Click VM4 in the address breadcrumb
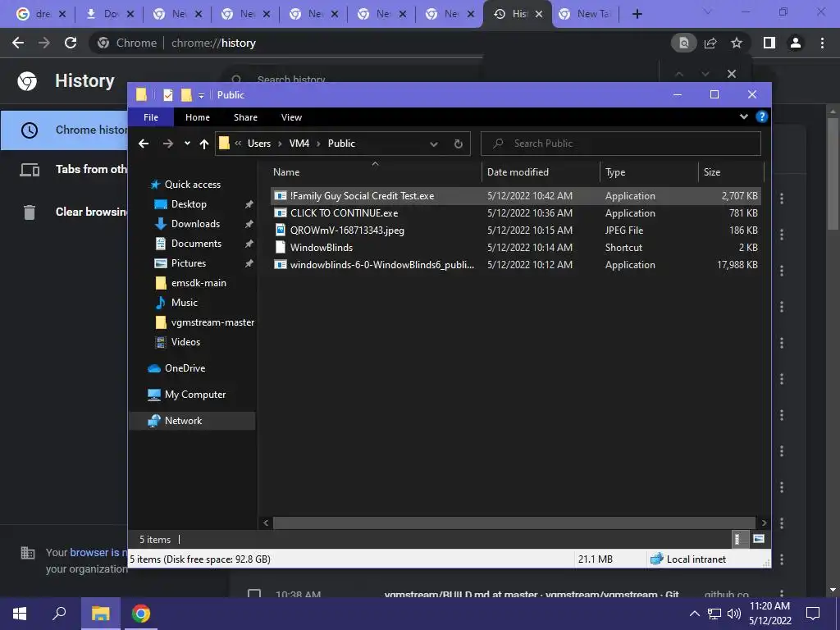 click(x=299, y=144)
